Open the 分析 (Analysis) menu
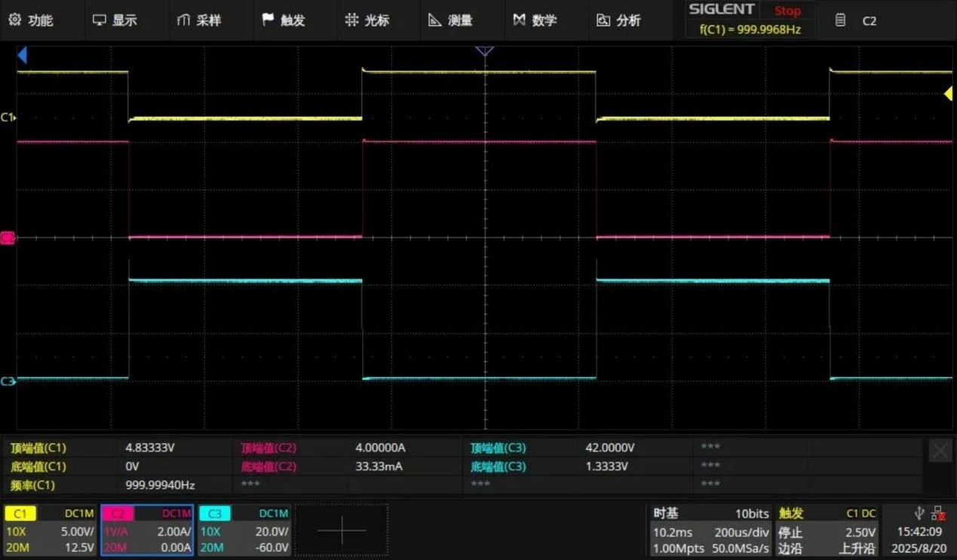 (x=618, y=20)
